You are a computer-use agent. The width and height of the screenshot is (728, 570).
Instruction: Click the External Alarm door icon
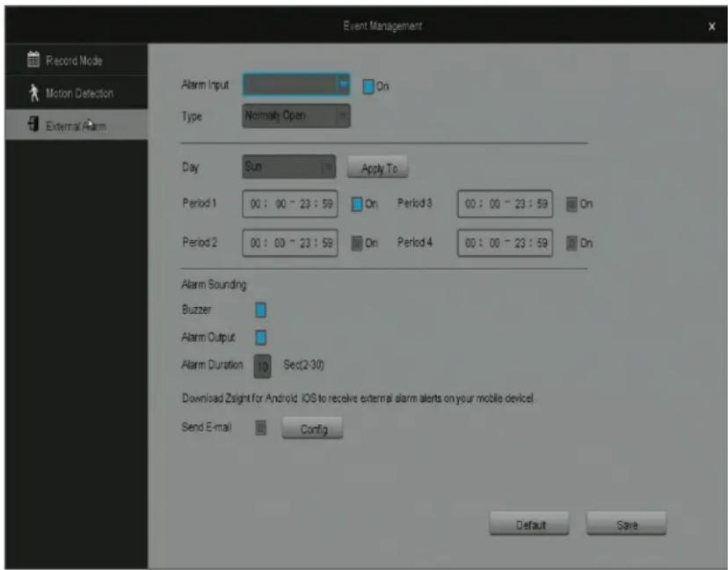pyautogui.click(x=33, y=123)
